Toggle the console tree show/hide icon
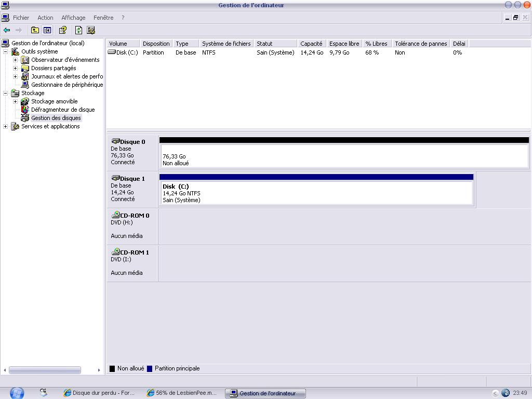 [x=47, y=30]
